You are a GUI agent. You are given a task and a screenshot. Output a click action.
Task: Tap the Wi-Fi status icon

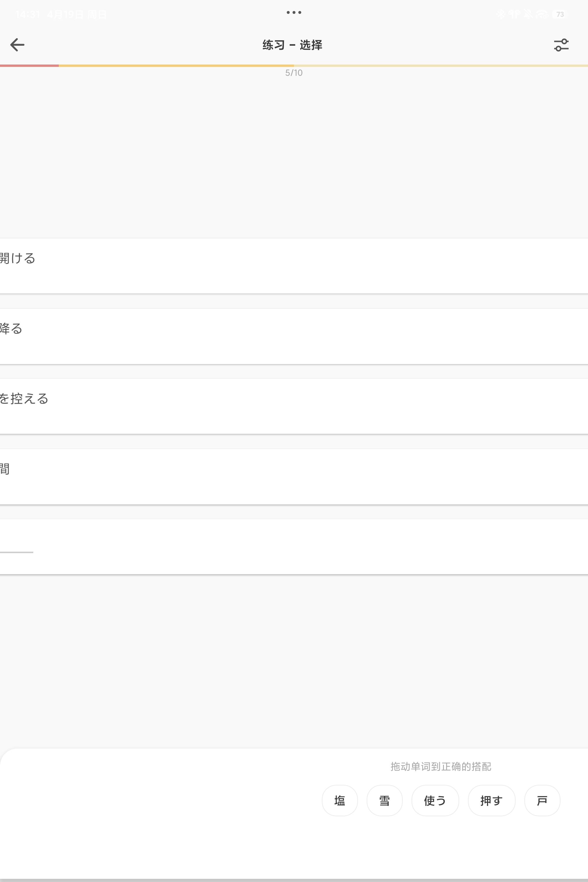pos(541,15)
